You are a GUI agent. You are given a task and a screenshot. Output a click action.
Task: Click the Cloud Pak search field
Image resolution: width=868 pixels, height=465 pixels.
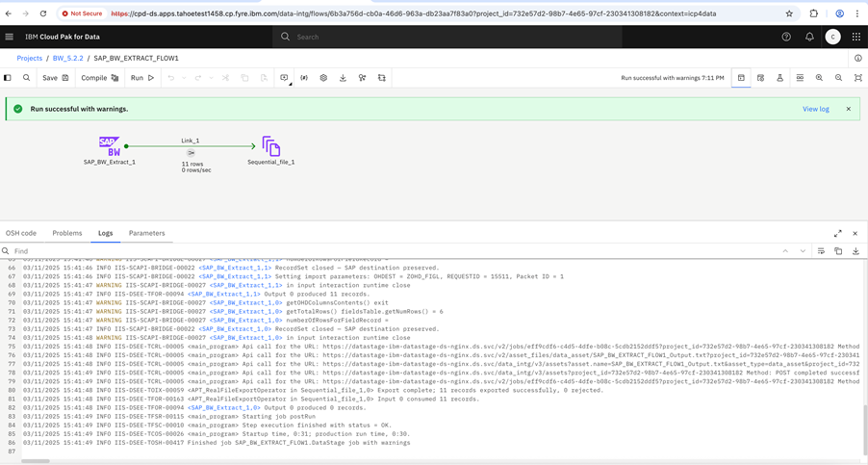click(447, 37)
